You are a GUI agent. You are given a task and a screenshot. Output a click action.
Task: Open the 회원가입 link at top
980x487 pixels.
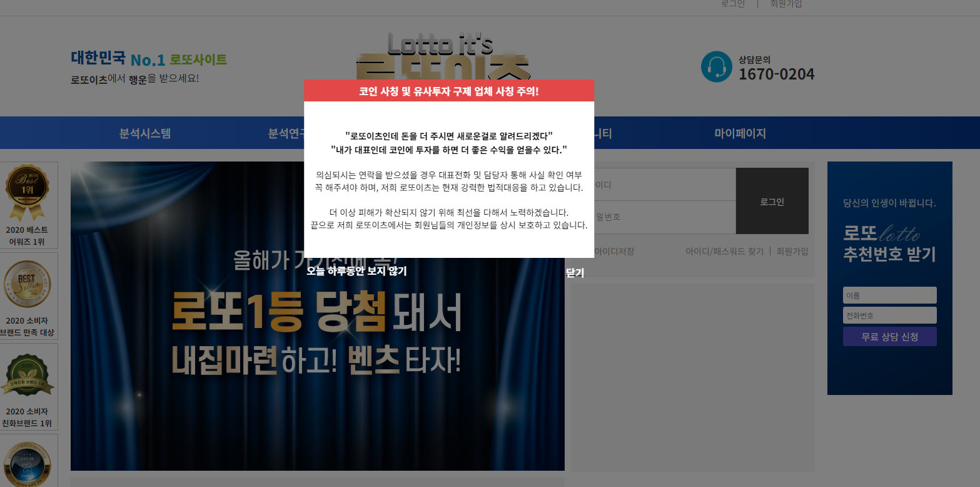(x=786, y=4)
